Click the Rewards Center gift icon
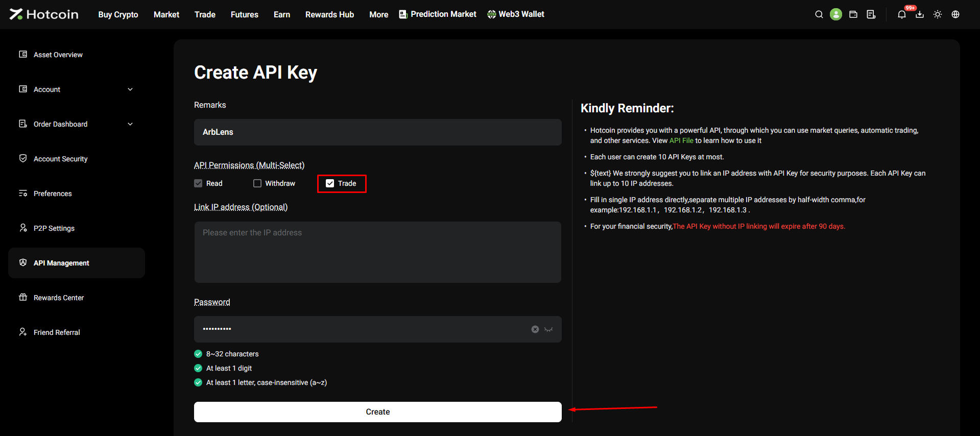 click(x=23, y=297)
